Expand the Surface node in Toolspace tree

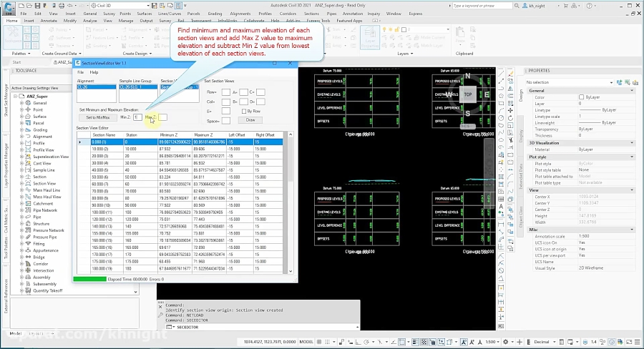21,117
